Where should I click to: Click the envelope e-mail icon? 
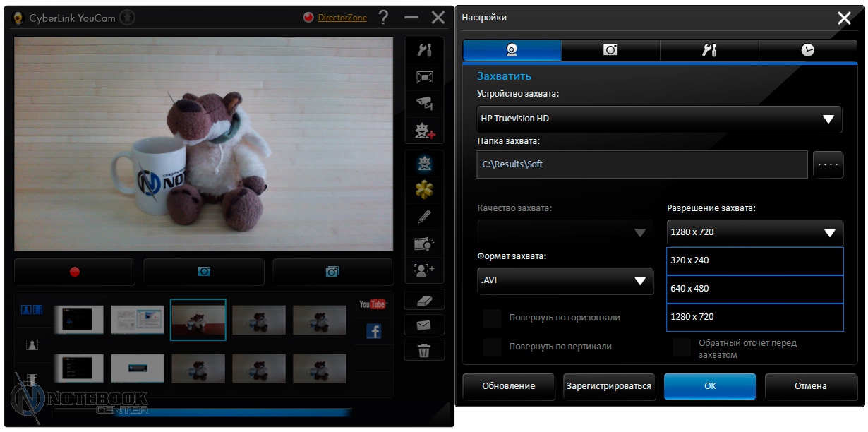(424, 325)
